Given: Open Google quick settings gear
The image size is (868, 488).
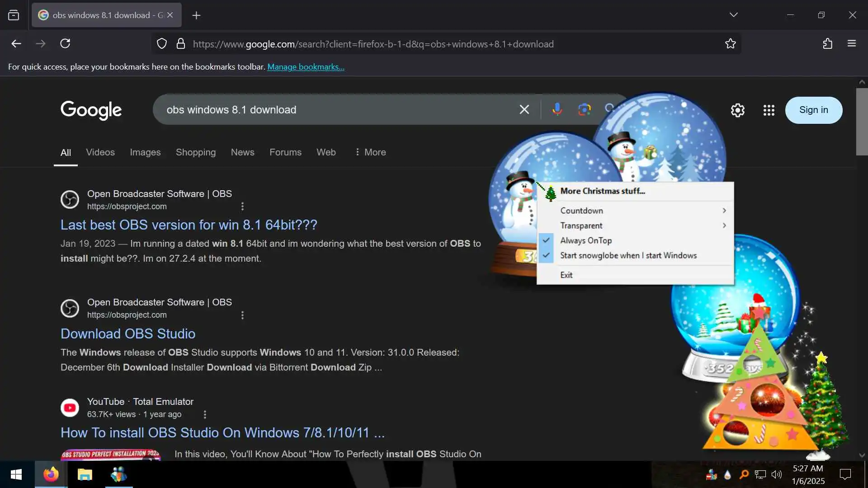Looking at the screenshot, I should [x=737, y=110].
